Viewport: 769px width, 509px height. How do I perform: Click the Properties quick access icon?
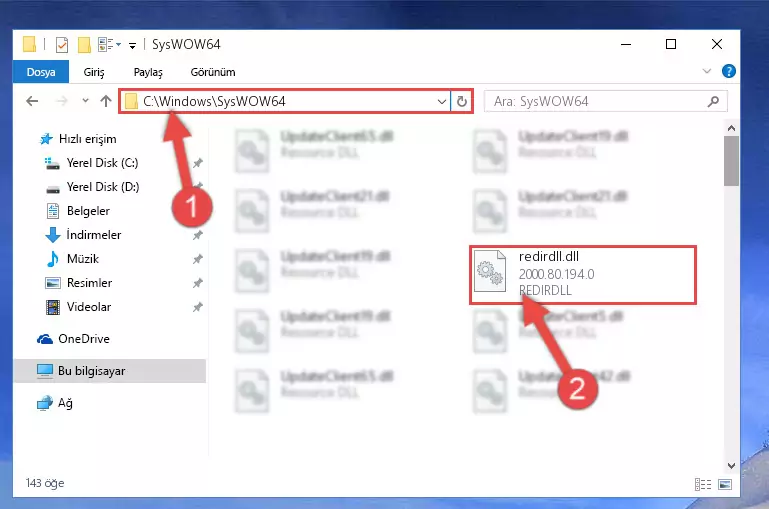62,45
